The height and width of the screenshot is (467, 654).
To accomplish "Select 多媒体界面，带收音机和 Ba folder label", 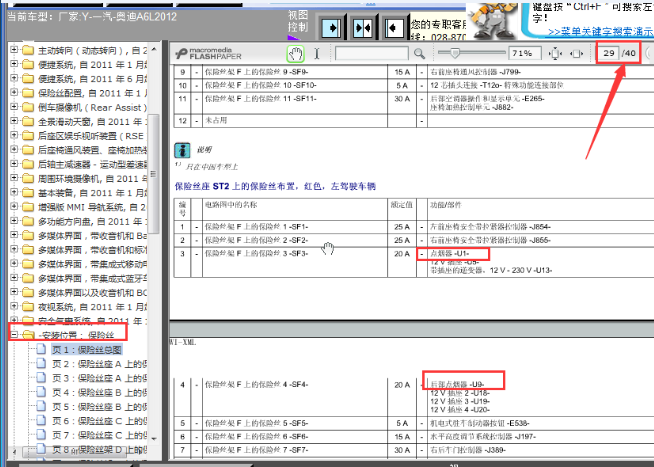I will [x=92, y=236].
